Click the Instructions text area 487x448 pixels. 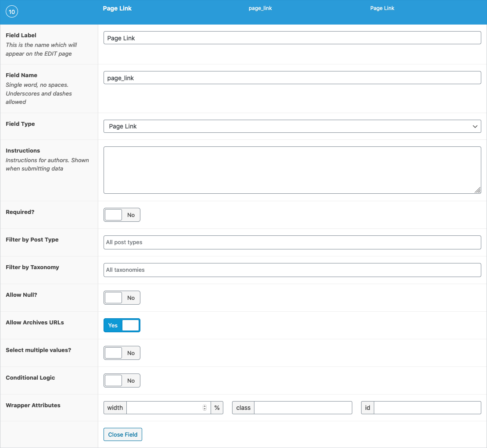coord(292,170)
